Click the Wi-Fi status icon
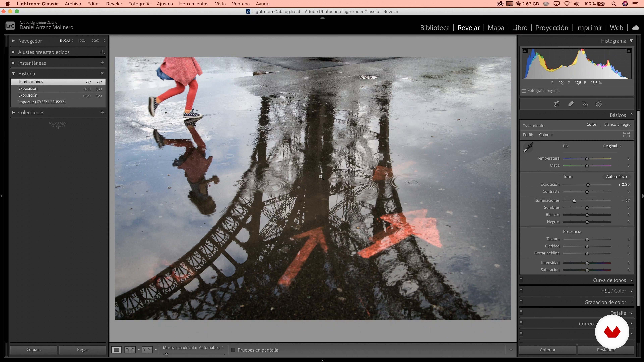 click(x=567, y=4)
